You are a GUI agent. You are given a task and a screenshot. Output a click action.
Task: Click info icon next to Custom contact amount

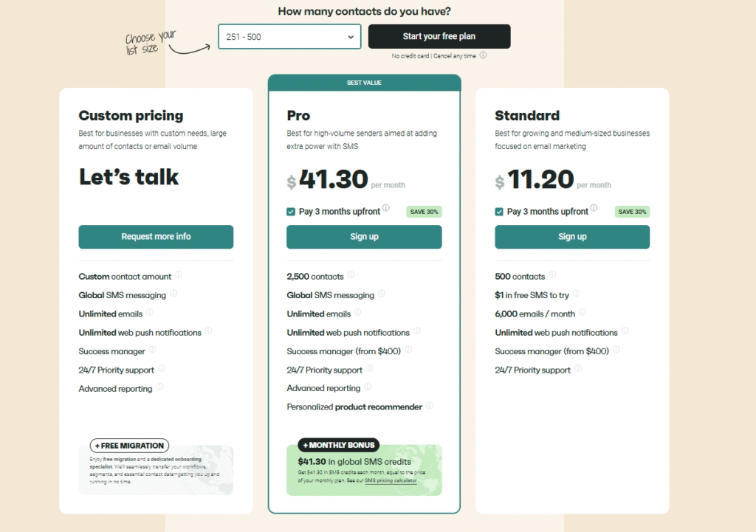point(179,275)
